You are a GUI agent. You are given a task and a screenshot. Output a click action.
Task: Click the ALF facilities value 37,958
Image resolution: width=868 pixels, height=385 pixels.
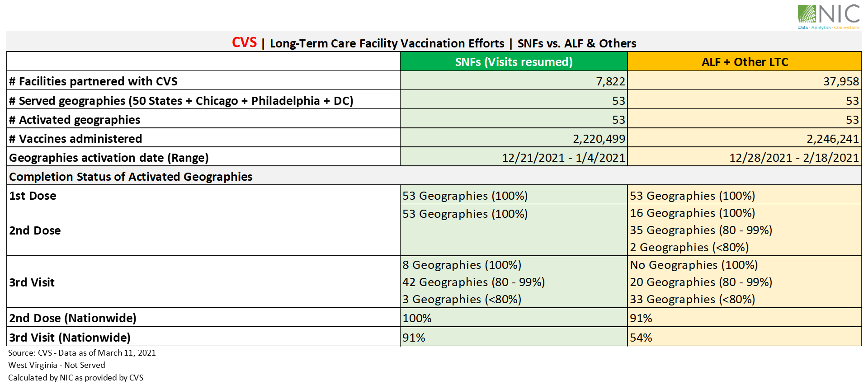(x=841, y=81)
